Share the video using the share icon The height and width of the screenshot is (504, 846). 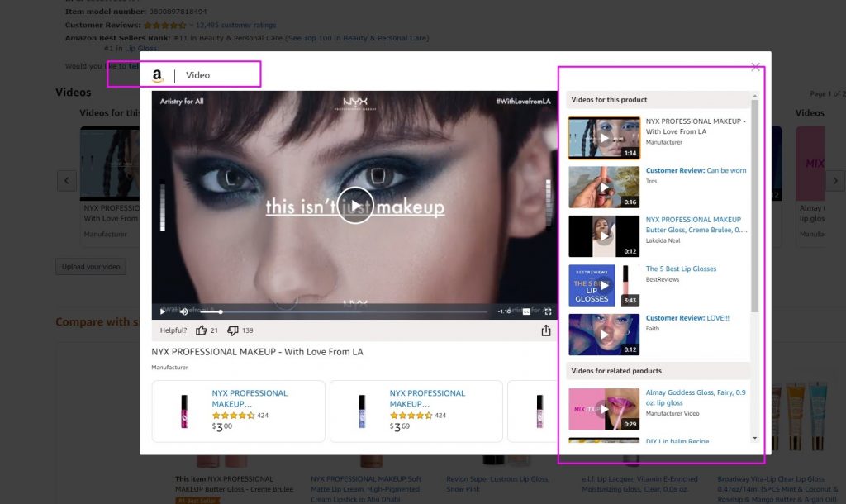[546, 330]
